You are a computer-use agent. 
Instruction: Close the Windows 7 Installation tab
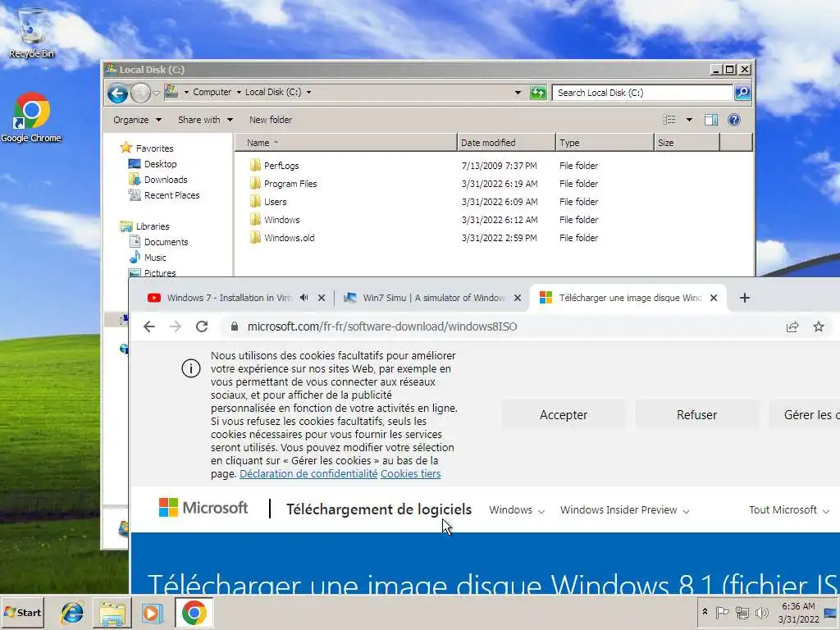(322, 298)
